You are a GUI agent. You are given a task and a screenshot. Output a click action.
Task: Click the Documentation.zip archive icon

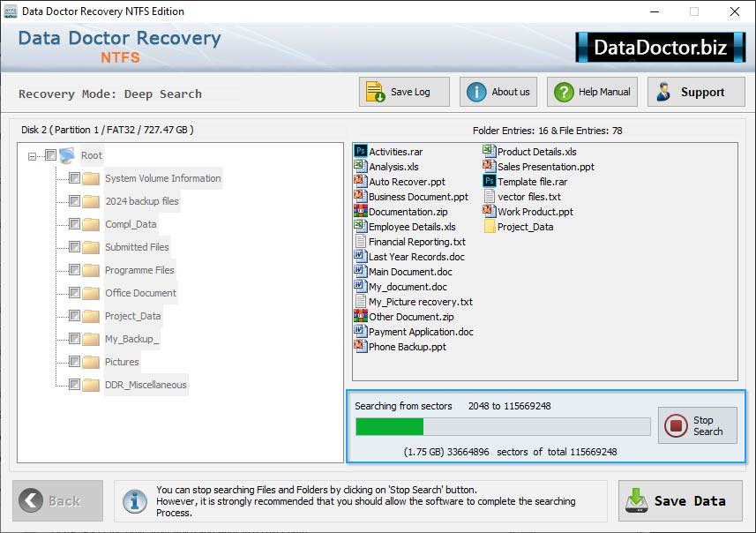[360, 211]
